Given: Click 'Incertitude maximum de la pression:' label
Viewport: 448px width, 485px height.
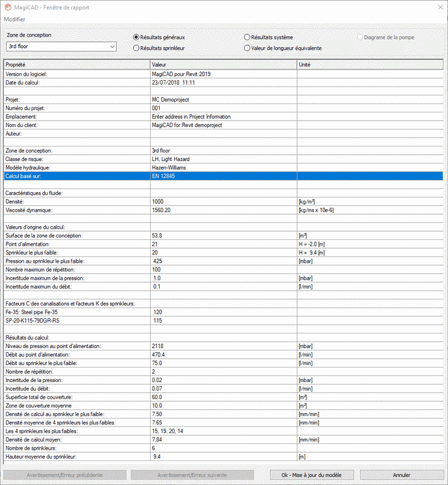Looking at the screenshot, I should click(x=45, y=278).
